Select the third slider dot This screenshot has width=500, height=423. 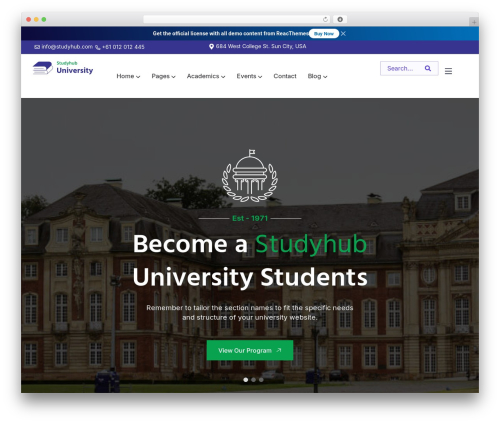261,380
